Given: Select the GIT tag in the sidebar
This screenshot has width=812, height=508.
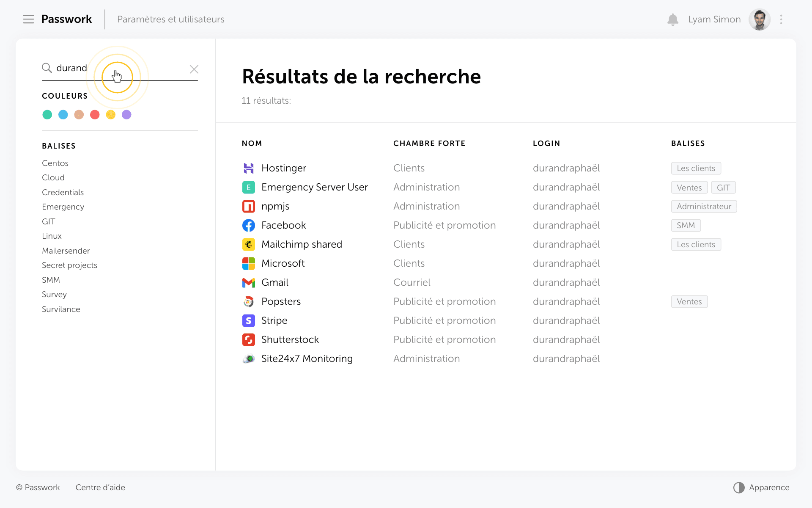Looking at the screenshot, I should 49,221.
